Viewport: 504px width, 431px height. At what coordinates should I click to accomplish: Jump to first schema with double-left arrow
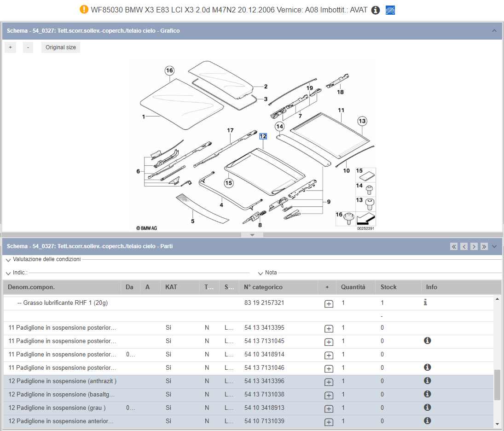pyautogui.click(x=454, y=246)
